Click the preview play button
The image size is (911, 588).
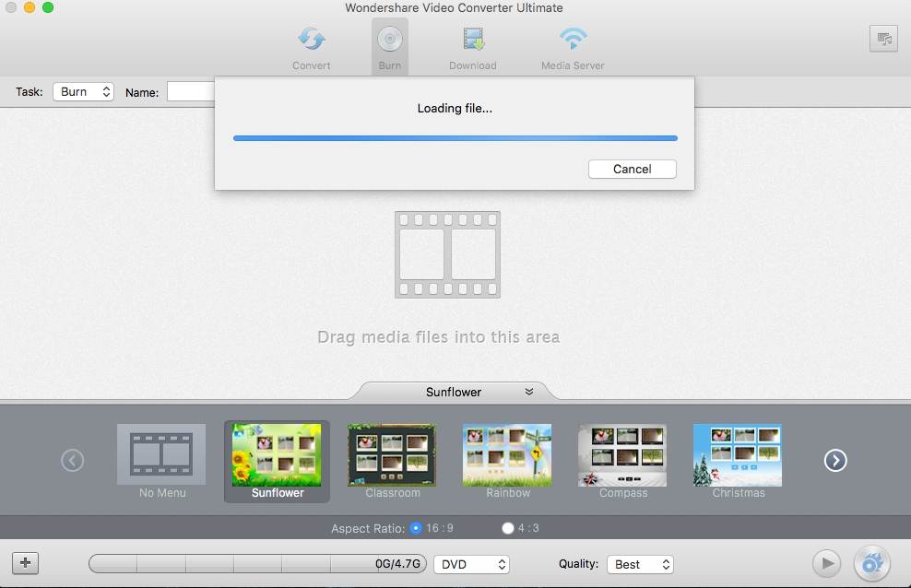(827, 563)
